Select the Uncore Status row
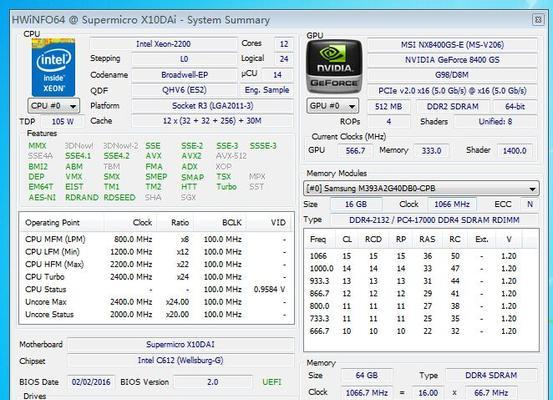Screen dimensions: 553x400 click(156, 314)
